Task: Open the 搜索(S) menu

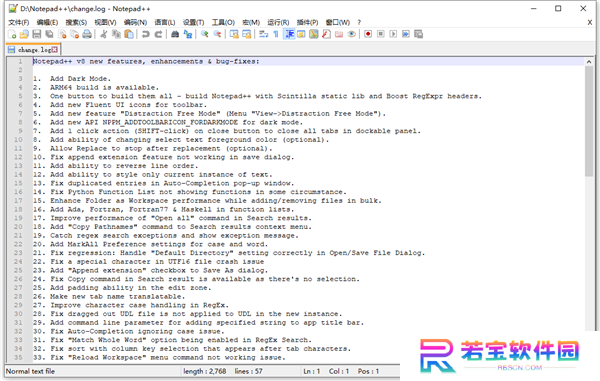Action: click(76, 22)
